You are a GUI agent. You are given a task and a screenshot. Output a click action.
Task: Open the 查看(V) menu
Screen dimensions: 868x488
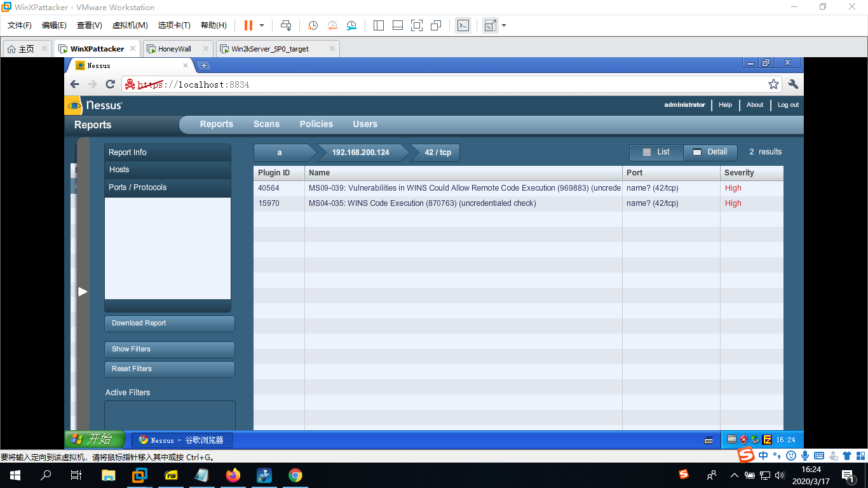[x=89, y=25]
